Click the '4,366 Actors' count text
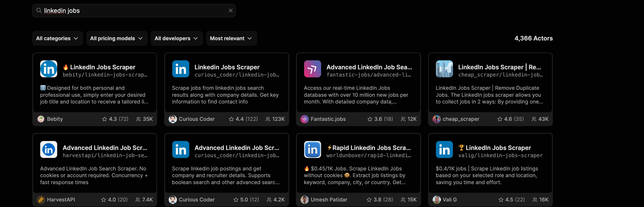 tap(533, 38)
